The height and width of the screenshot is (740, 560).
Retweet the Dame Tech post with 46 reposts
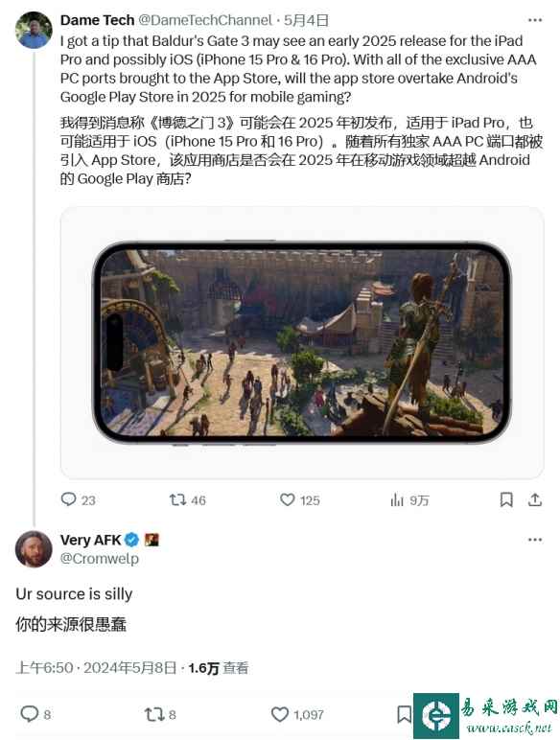178,499
